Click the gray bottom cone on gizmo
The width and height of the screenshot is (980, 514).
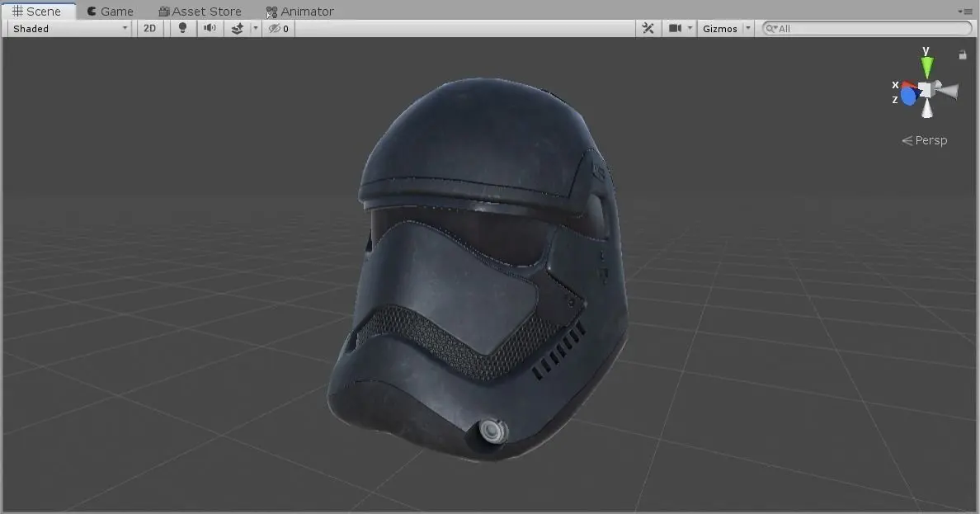click(x=927, y=109)
